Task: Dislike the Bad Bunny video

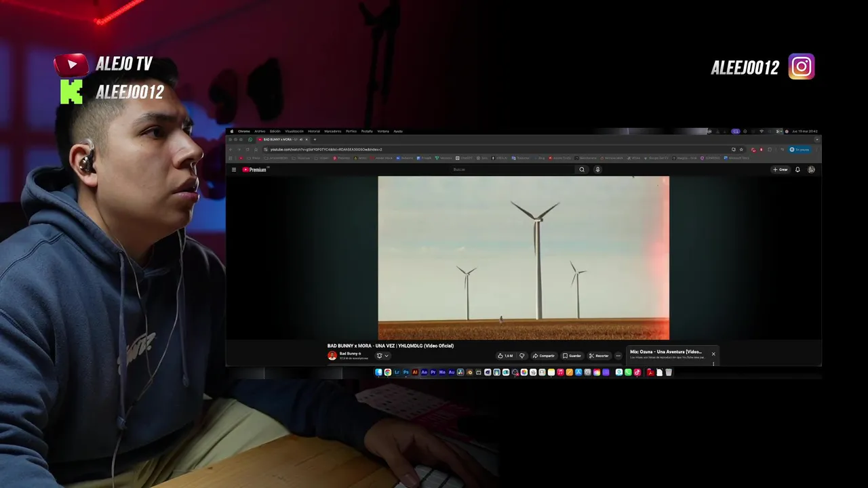Action: 521,356
